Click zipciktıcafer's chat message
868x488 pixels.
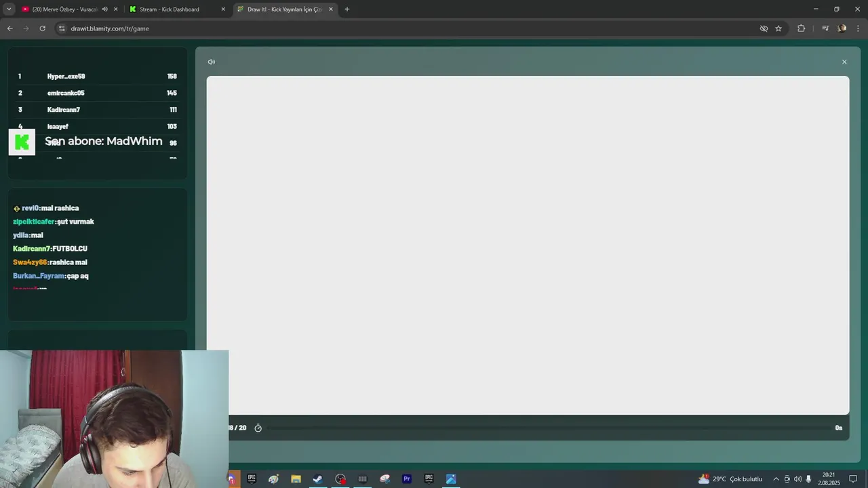[x=54, y=222]
